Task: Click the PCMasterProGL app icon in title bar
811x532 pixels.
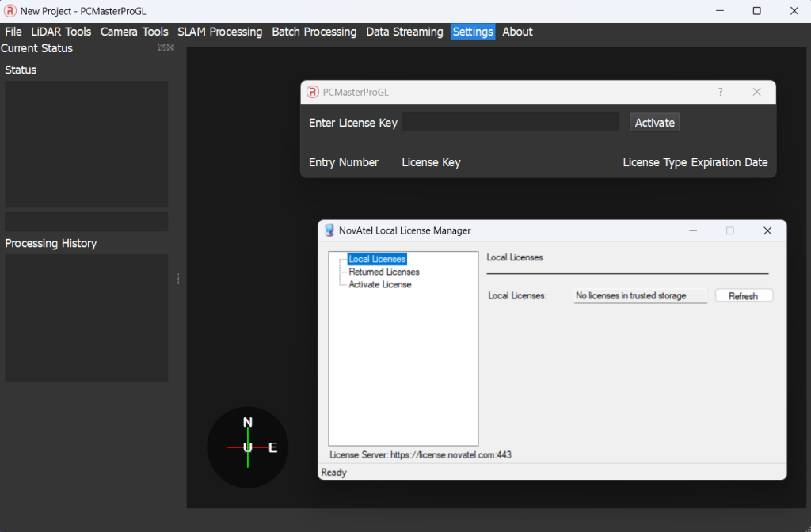Action: click(10, 11)
